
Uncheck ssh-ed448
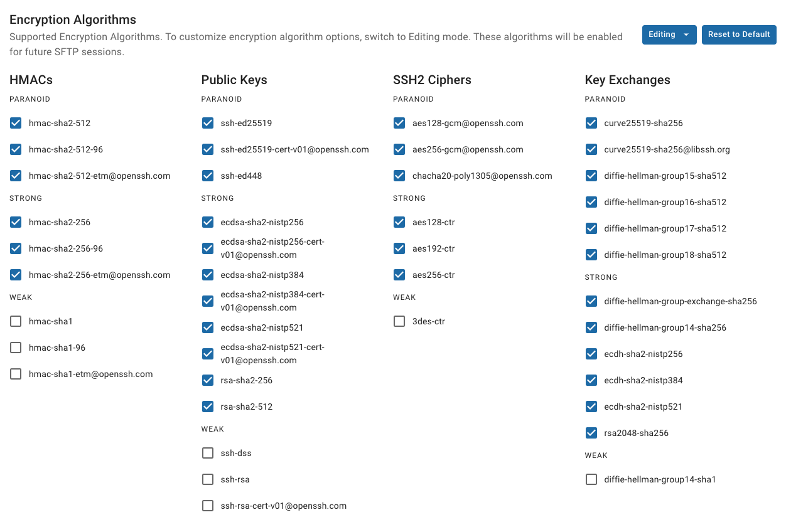tap(208, 176)
